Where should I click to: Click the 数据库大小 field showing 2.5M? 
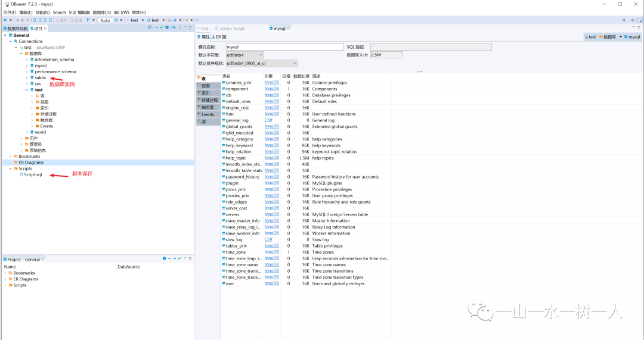(x=386, y=55)
